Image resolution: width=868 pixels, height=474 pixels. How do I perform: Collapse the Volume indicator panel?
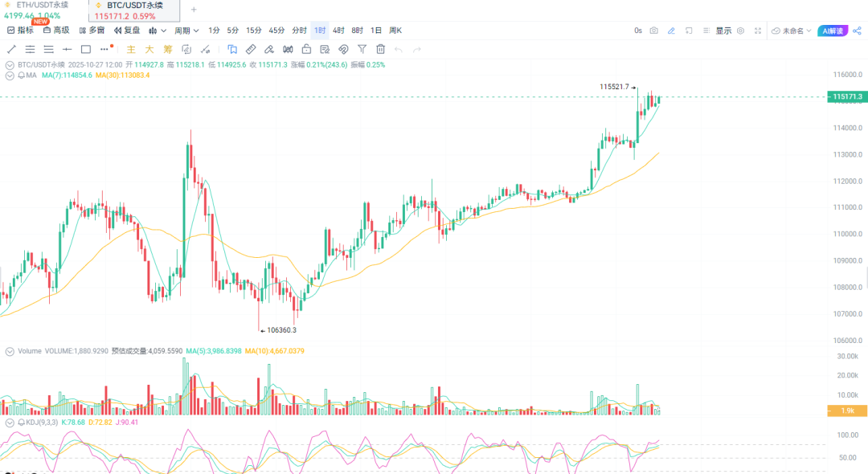click(10, 351)
